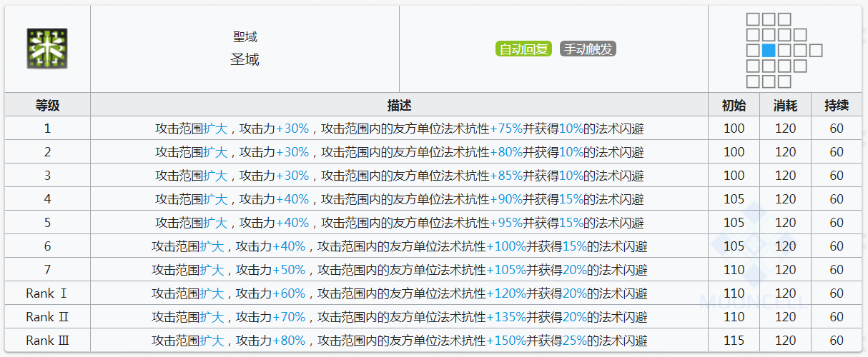This screenshot has height=357, width=868.
Task: Select level 7 row label
Action: (x=47, y=270)
